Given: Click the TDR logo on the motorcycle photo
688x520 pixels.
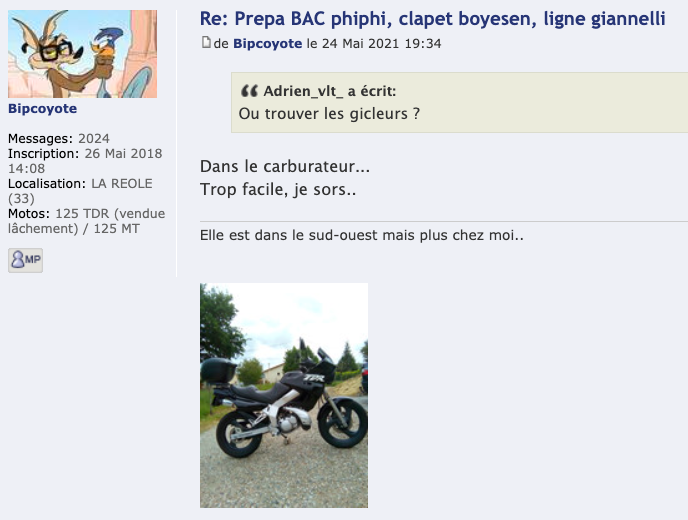Looking at the screenshot, I should click(x=314, y=377).
